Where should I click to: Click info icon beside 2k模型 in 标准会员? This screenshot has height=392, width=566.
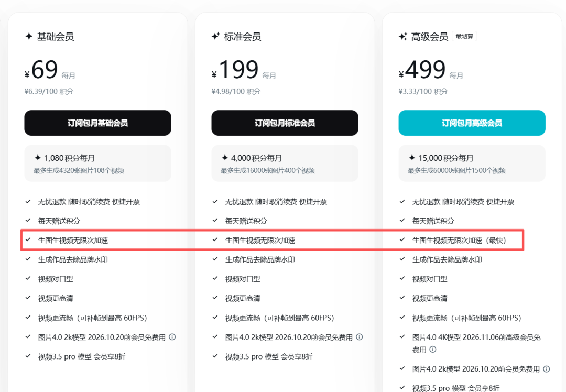pyautogui.click(x=359, y=337)
